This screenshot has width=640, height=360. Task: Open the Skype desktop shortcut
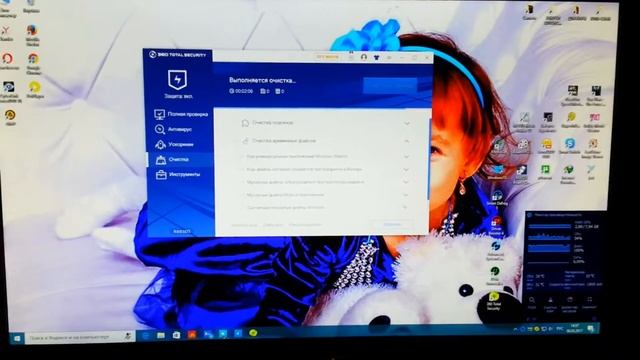coord(570,147)
